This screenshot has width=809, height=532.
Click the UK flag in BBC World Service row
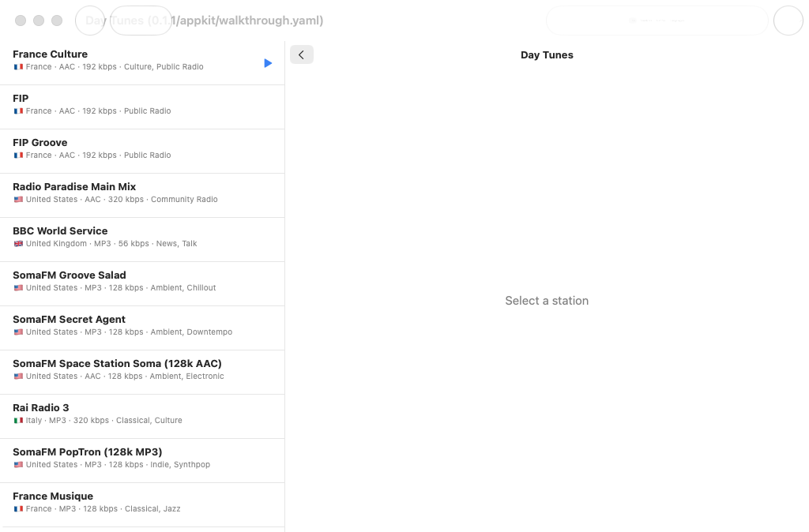coord(18,244)
